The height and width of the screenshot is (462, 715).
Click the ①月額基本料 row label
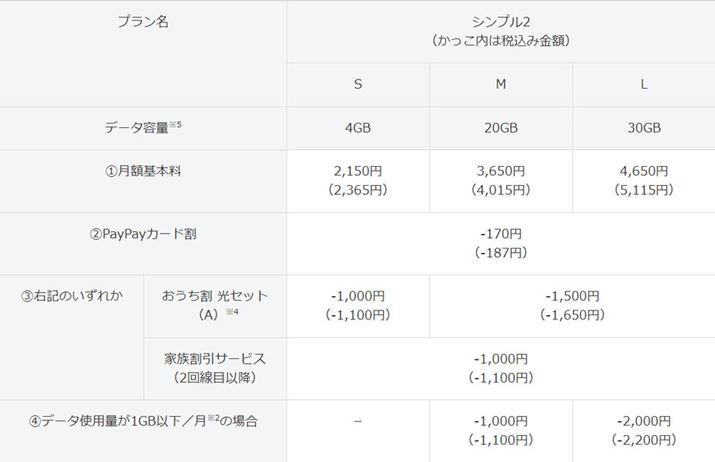[143, 171]
